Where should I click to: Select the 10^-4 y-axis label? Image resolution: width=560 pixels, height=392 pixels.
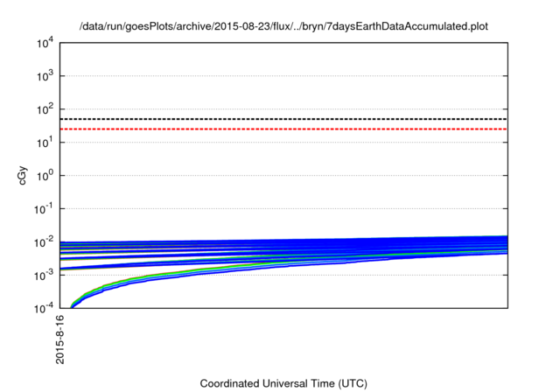[x=44, y=309]
